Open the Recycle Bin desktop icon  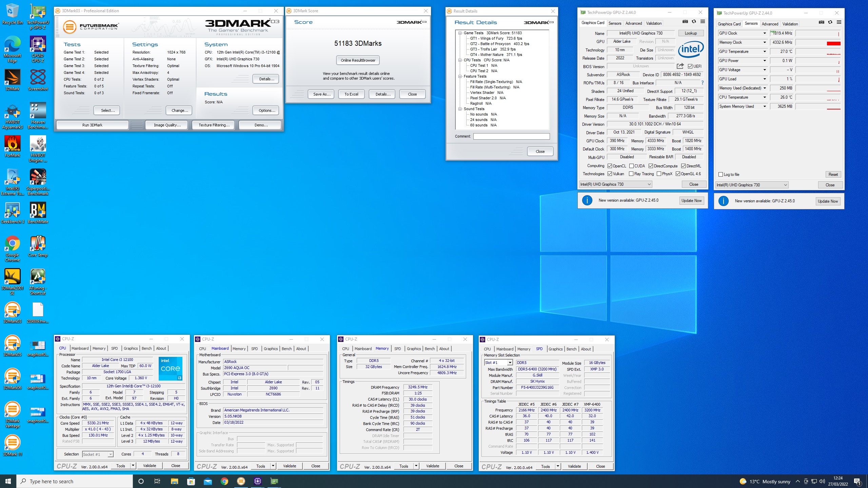(12, 14)
